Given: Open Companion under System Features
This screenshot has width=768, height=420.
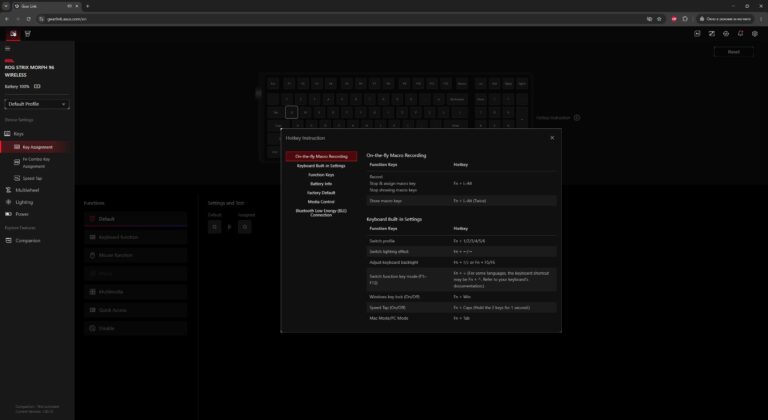Looking at the screenshot, I should point(27,241).
